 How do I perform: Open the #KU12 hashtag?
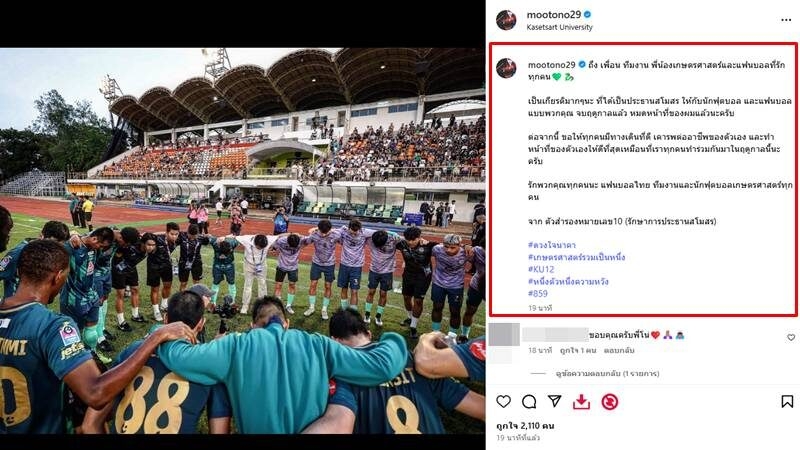point(541,269)
